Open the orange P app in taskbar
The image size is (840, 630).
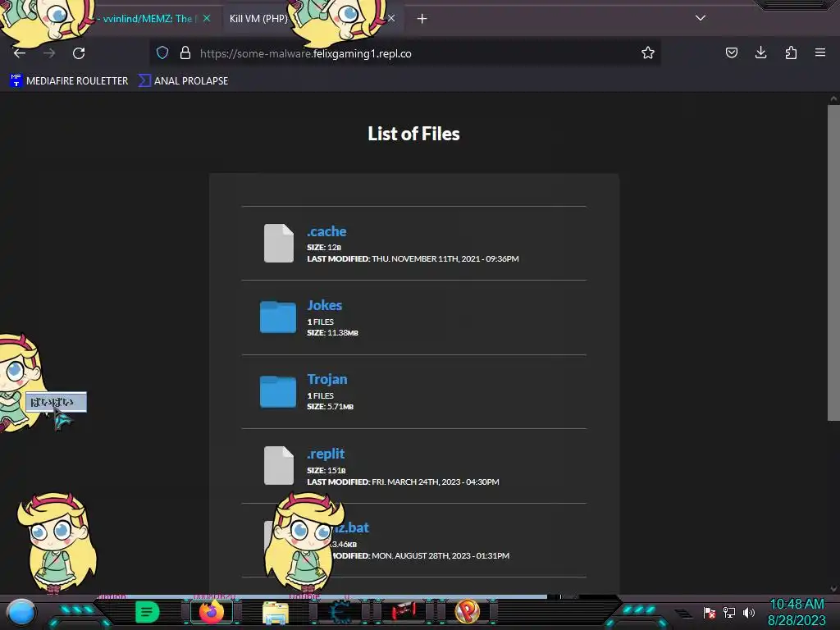467,612
